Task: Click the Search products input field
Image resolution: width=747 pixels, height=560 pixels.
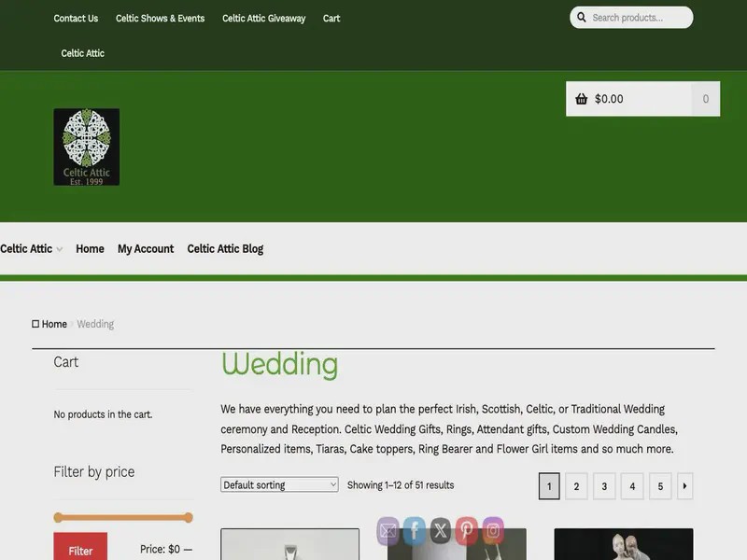Action: pos(631,18)
